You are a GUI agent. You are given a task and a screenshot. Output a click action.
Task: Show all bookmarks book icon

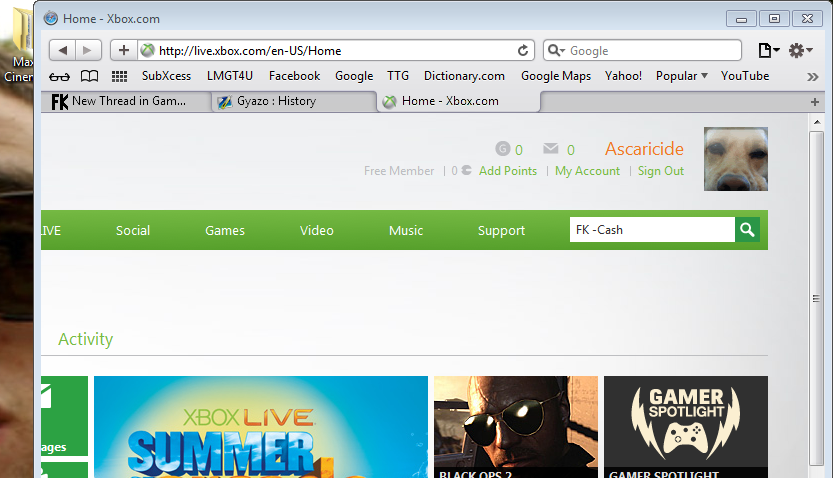coord(89,76)
